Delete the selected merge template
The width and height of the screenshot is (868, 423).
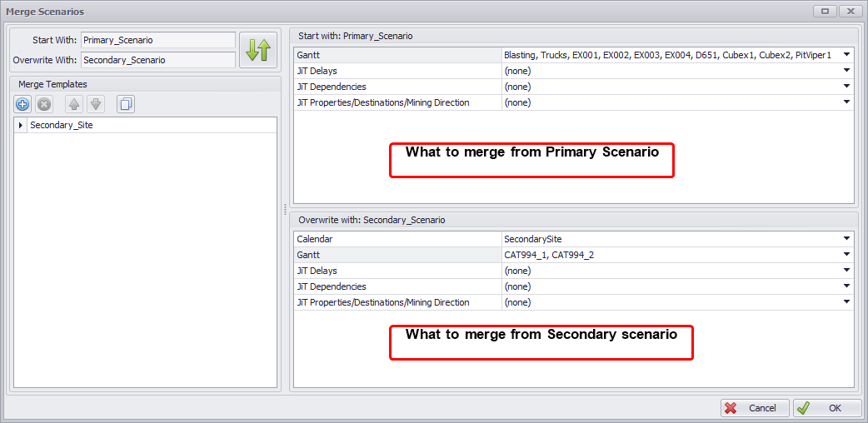click(x=45, y=104)
